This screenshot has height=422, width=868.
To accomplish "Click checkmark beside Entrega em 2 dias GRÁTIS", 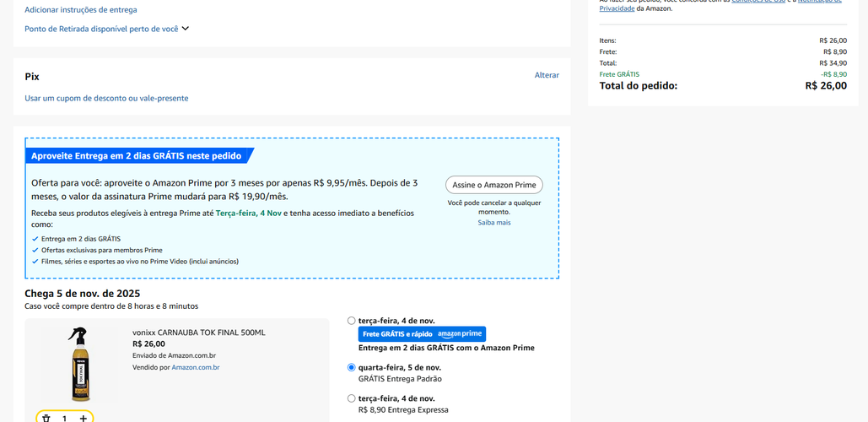I will [x=35, y=239].
